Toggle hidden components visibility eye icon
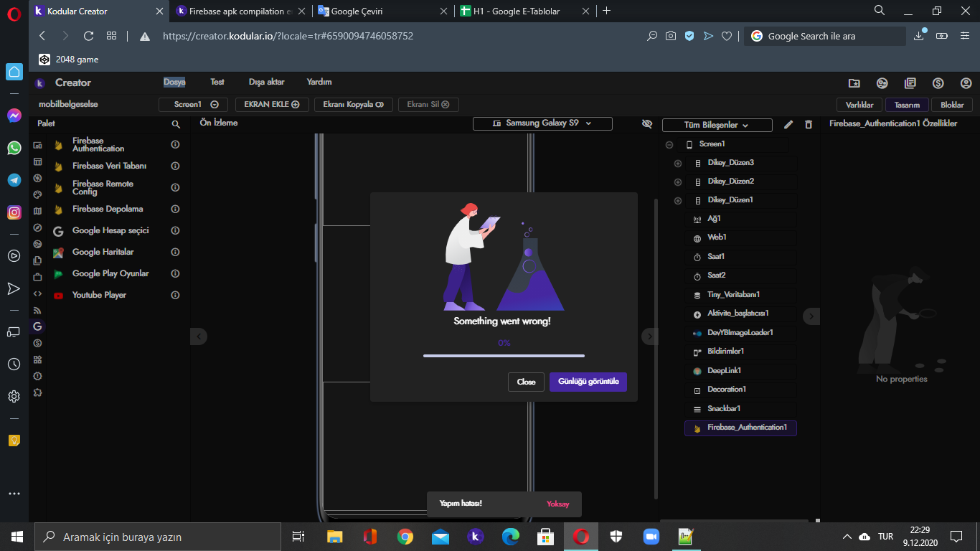980x551 pixels. (647, 124)
